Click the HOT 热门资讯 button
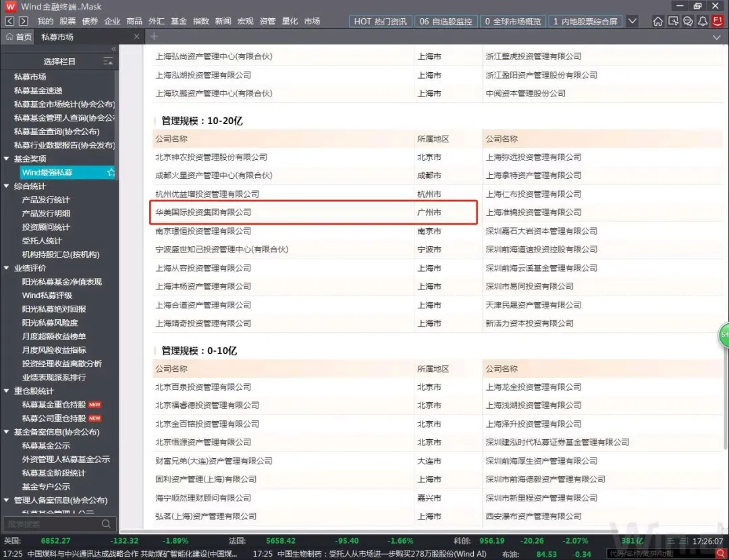The height and width of the screenshot is (560, 729). [380, 22]
